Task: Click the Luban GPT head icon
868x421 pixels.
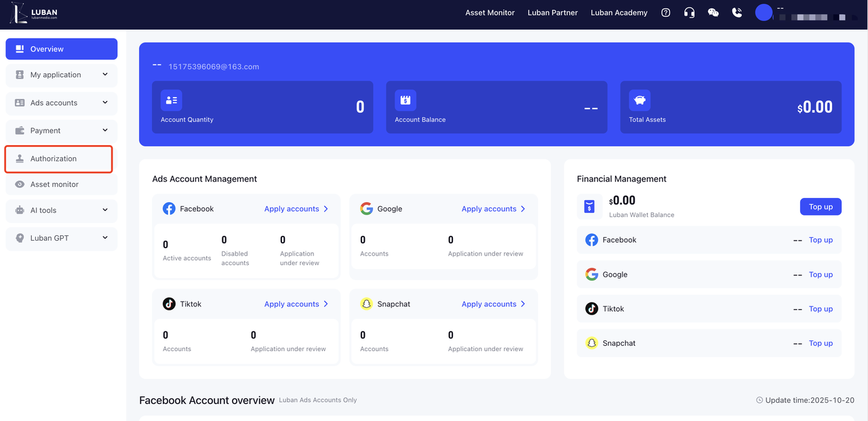Action: pyautogui.click(x=20, y=238)
